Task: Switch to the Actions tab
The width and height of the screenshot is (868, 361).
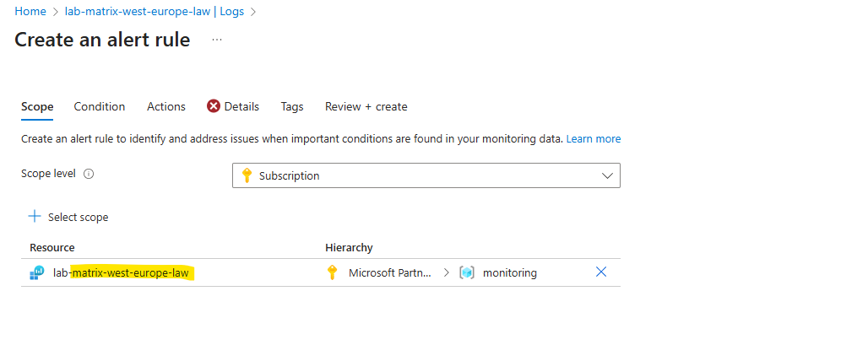Action: point(166,106)
